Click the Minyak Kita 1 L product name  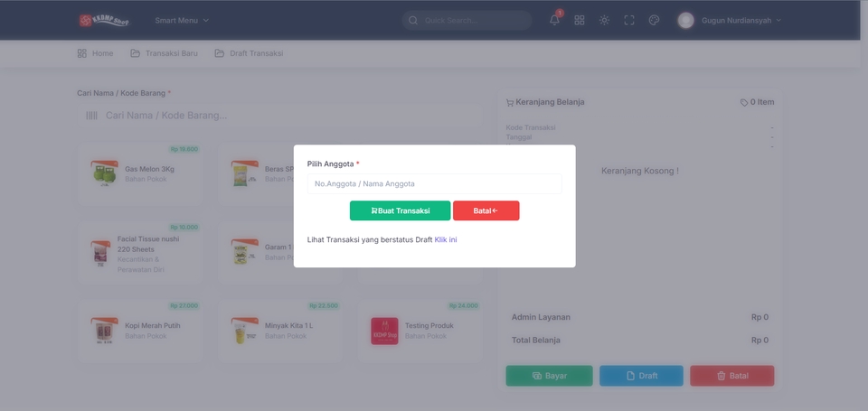(x=288, y=325)
